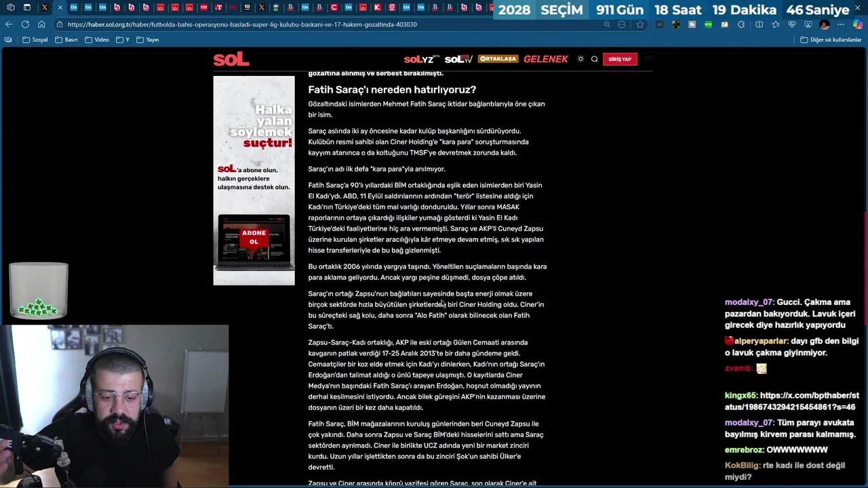Open the Extensions puzzle-piece icon

pyautogui.click(x=741, y=24)
